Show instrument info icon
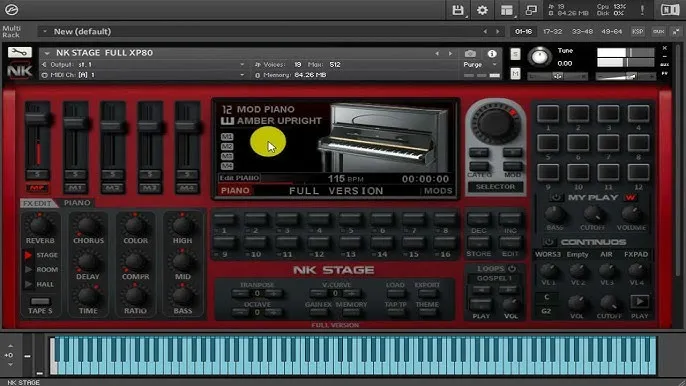 pos(492,53)
